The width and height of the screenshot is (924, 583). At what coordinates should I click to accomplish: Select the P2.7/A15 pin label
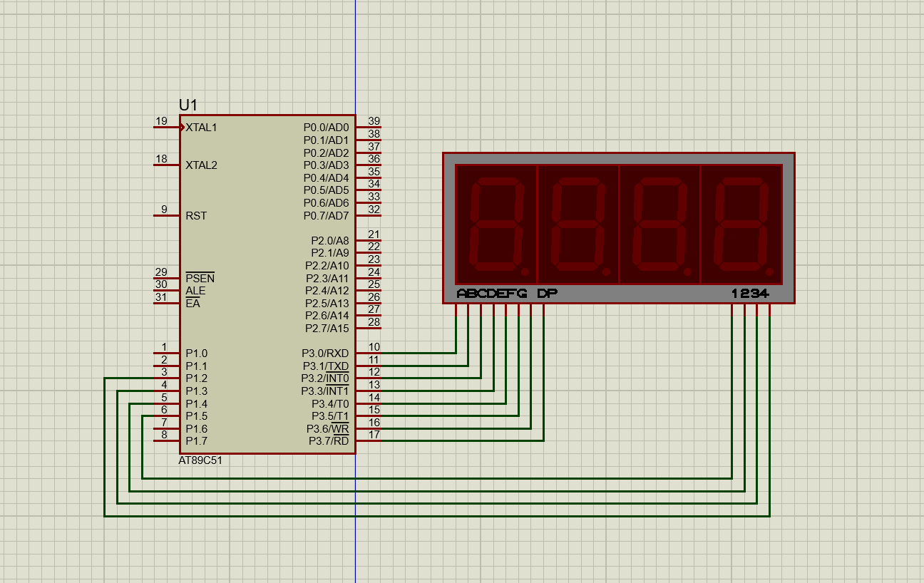point(327,329)
